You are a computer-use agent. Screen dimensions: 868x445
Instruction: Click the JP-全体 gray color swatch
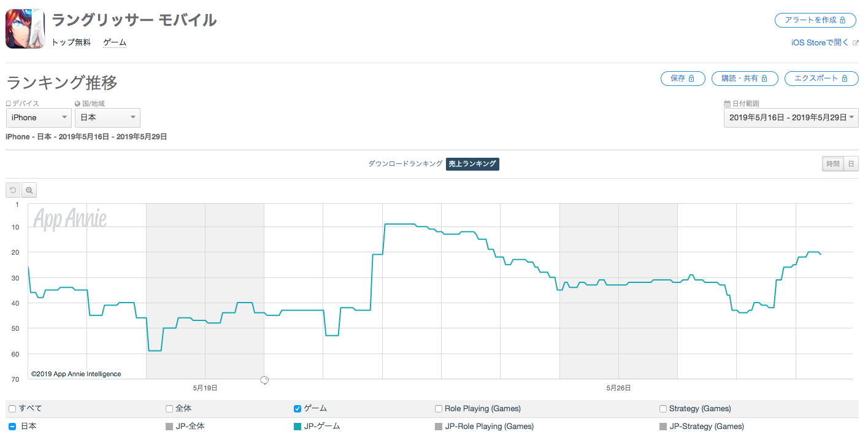169,426
